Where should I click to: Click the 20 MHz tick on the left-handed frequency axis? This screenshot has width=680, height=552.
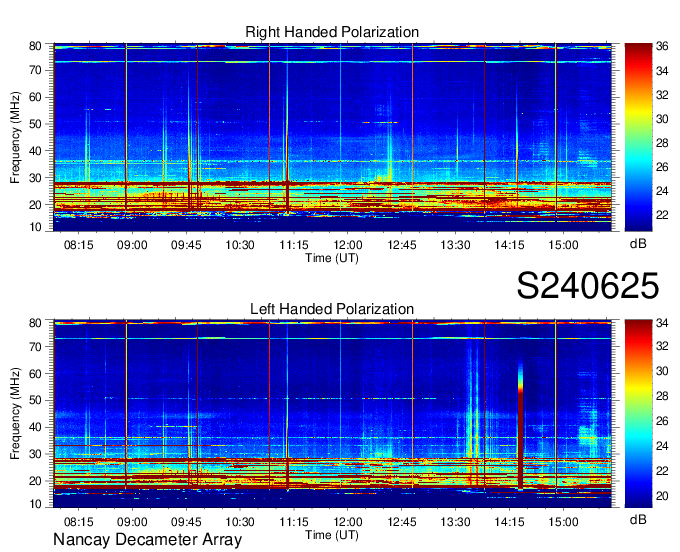pos(35,481)
